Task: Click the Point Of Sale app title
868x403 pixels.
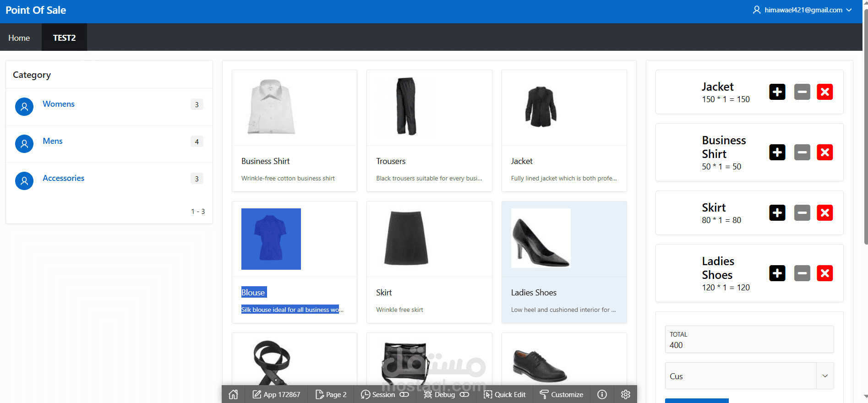Action: click(36, 10)
